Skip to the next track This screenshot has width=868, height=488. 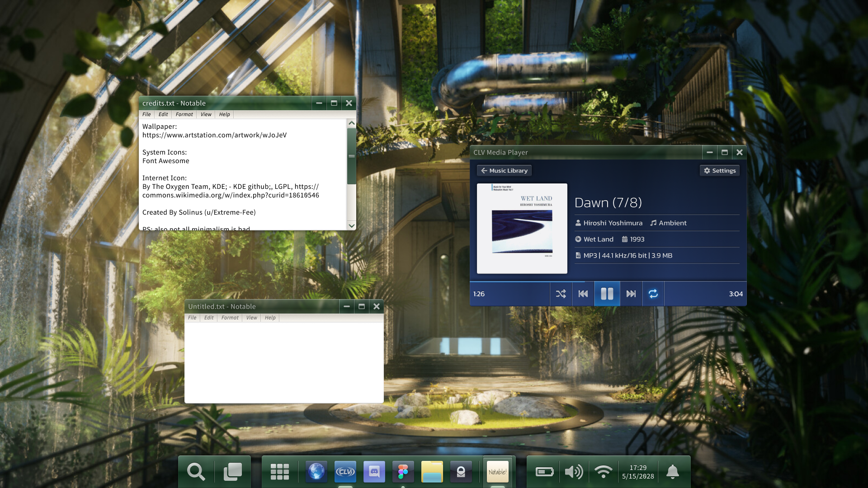[631, 294]
